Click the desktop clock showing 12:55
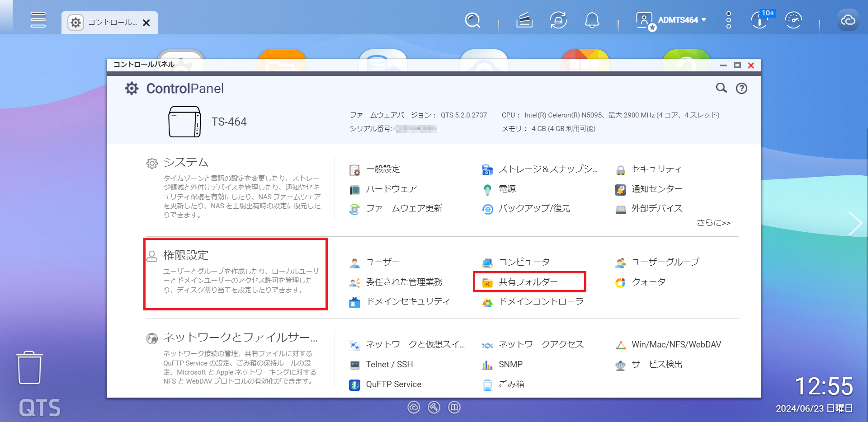This screenshot has width=868, height=422. [x=824, y=387]
